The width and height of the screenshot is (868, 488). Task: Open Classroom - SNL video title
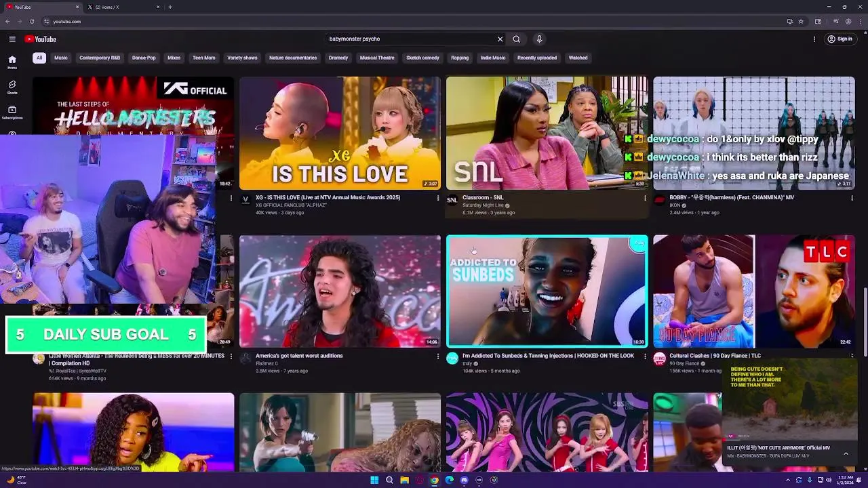point(483,198)
